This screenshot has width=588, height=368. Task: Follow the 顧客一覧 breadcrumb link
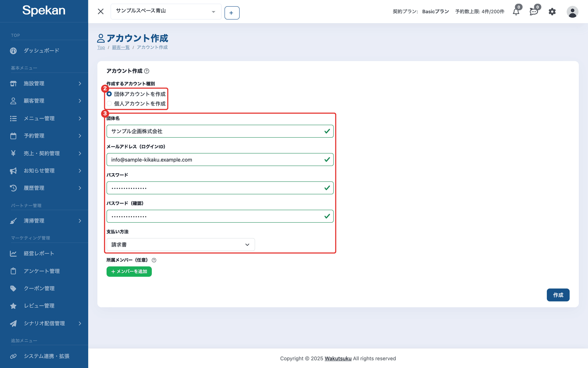click(121, 47)
